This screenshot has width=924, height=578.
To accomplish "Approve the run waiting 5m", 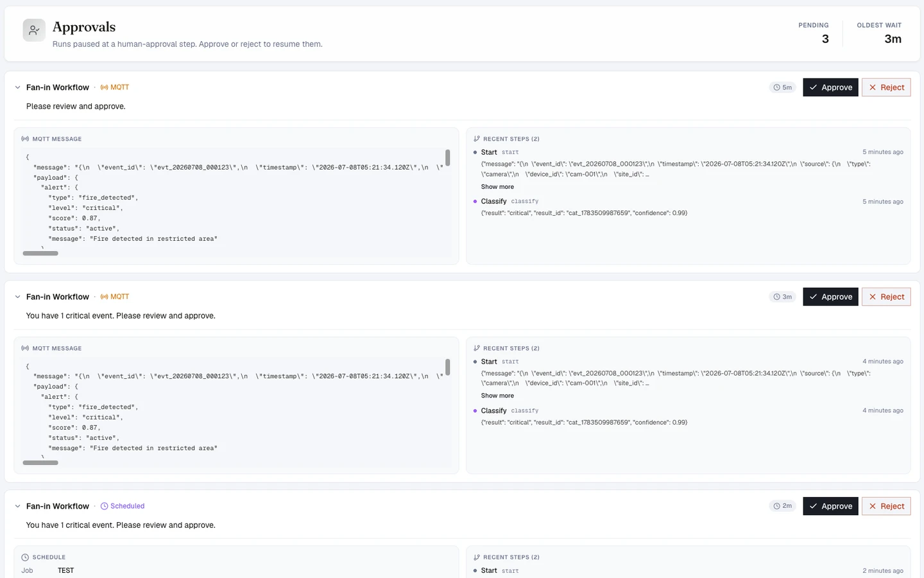I will point(830,87).
